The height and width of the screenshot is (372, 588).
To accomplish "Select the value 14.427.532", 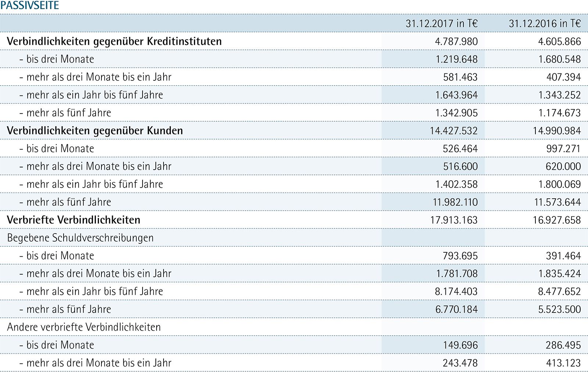I will 453,131.
